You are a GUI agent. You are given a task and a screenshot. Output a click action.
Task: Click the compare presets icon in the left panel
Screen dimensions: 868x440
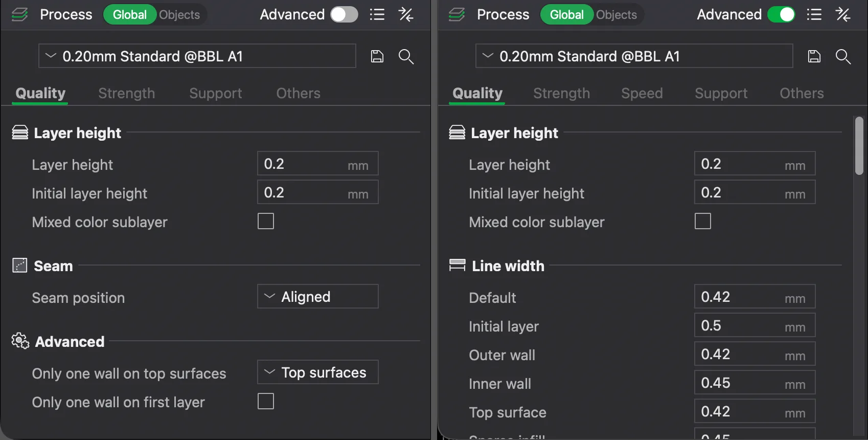point(406,14)
